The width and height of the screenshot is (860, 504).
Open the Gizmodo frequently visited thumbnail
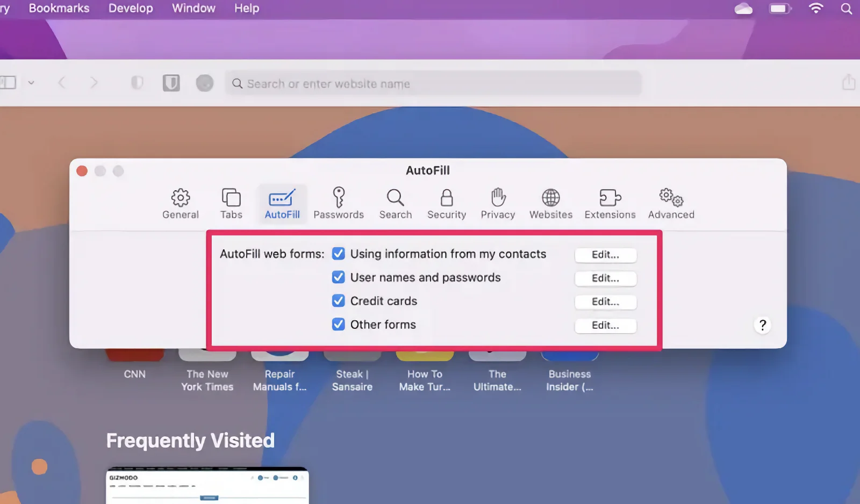click(207, 486)
